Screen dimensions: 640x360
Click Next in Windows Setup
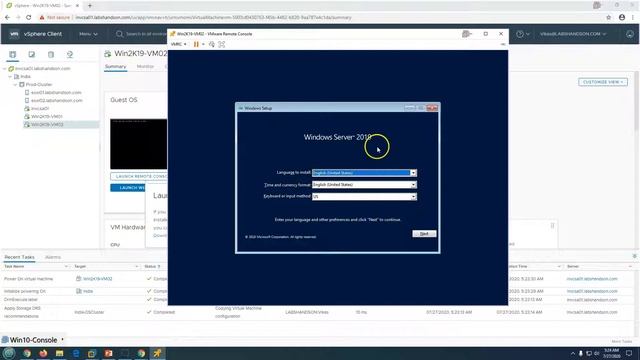[x=424, y=234]
